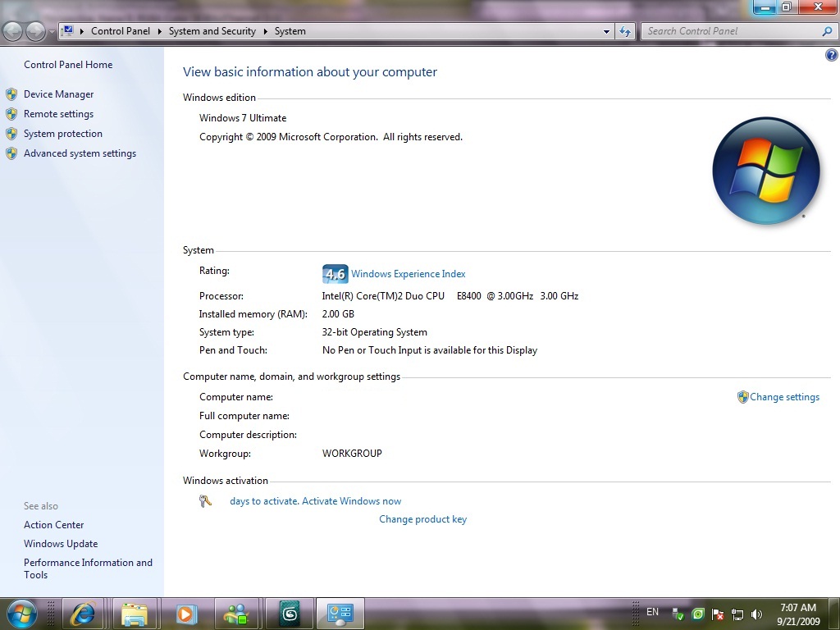Viewport: 840px width, 630px height.
Task: Click the EN language indicator
Action: click(x=652, y=612)
